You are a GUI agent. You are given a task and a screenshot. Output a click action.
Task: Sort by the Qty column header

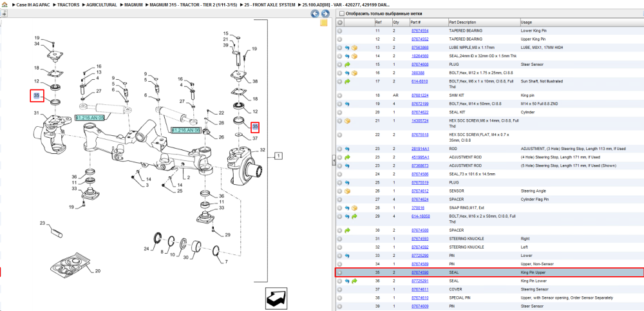396,22
